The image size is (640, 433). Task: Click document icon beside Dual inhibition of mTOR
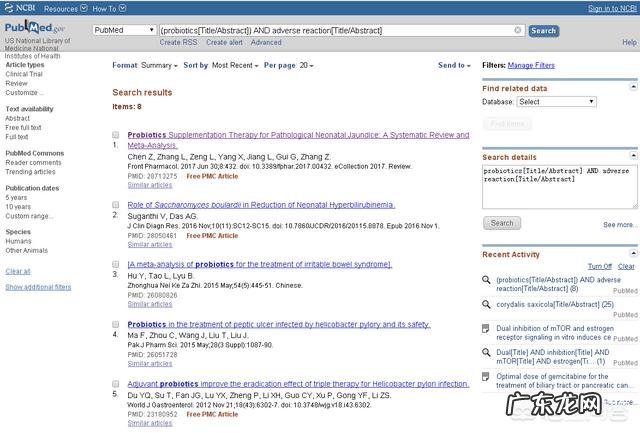(486, 328)
